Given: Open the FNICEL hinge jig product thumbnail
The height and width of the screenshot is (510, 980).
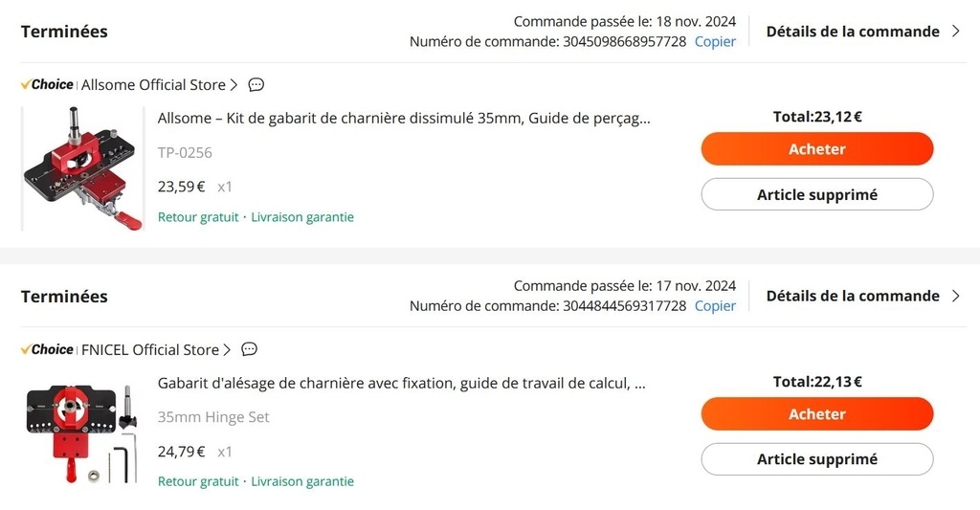Looking at the screenshot, I should (83, 433).
